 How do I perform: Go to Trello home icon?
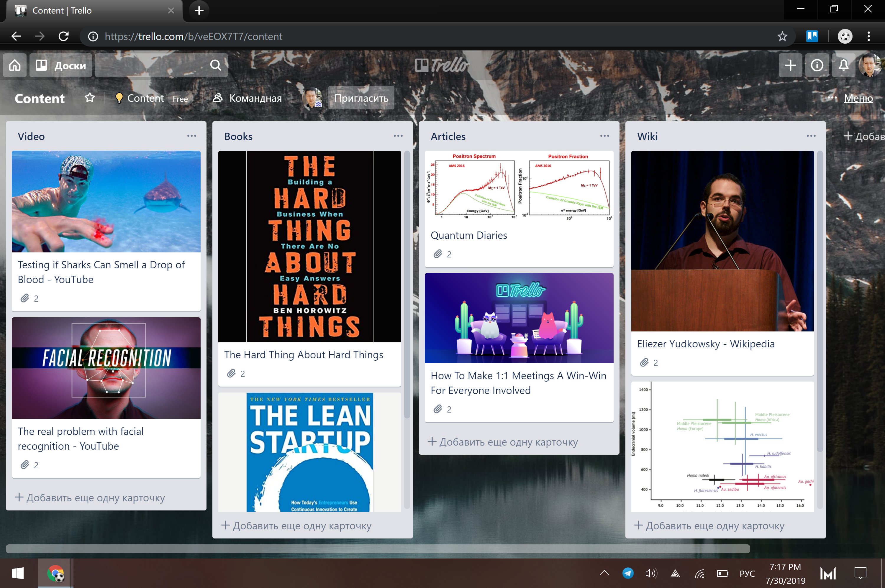click(x=15, y=65)
